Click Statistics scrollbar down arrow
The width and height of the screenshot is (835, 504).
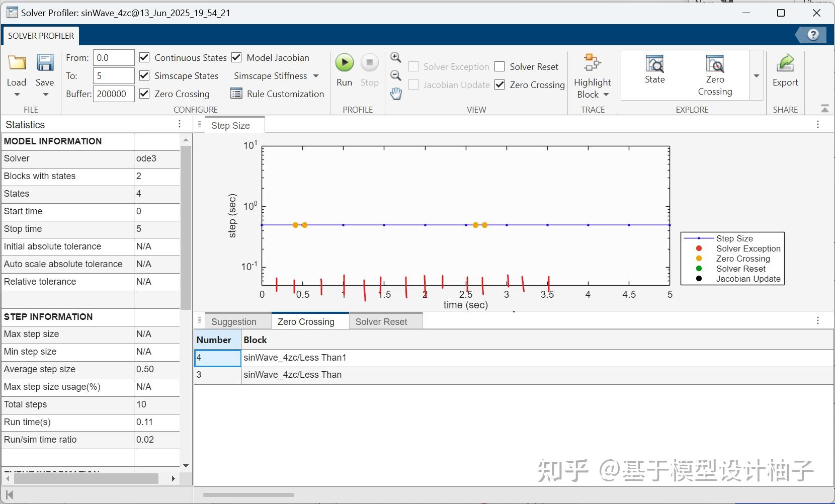tap(186, 466)
